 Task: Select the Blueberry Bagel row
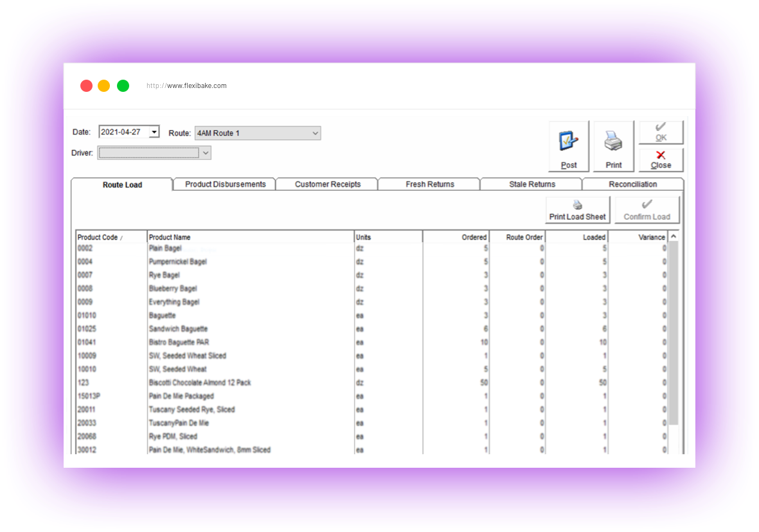tap(371, 288)
